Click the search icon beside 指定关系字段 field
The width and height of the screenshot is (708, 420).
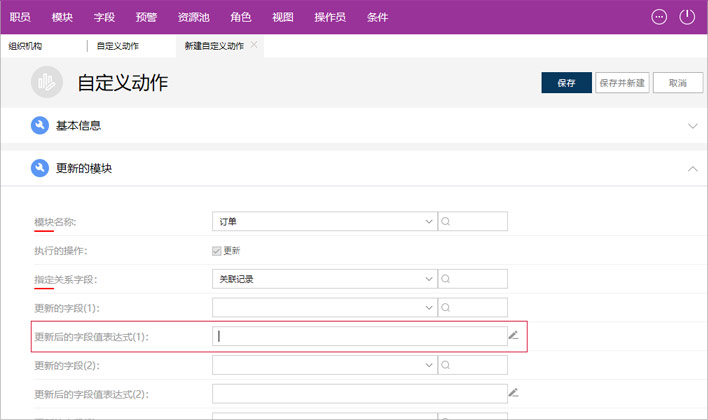point(446,279)
